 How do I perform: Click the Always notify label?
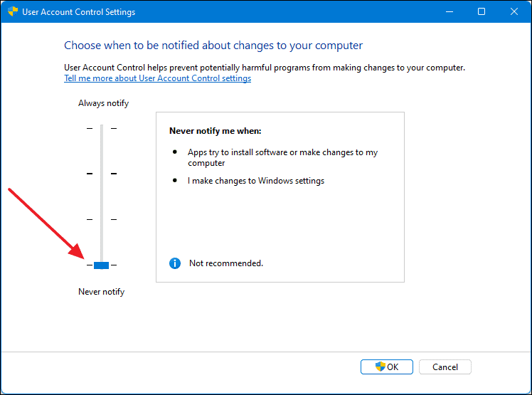(x=103, y=103)
